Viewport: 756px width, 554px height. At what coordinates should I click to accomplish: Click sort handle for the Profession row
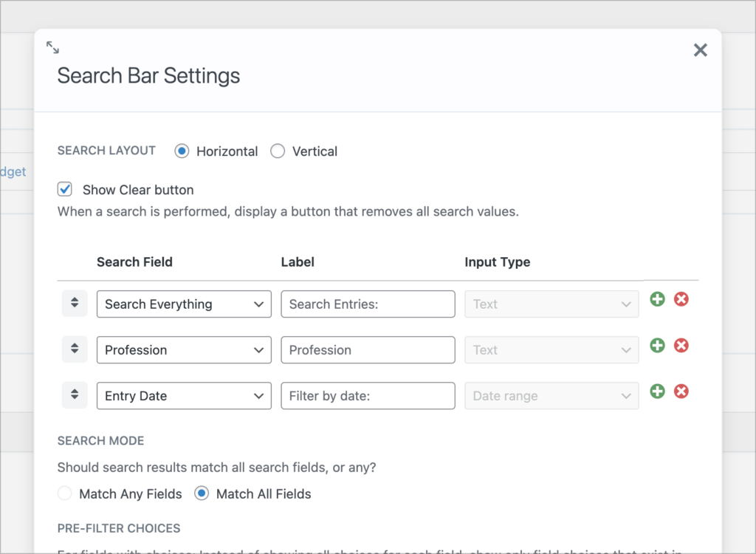click(75, 349)
